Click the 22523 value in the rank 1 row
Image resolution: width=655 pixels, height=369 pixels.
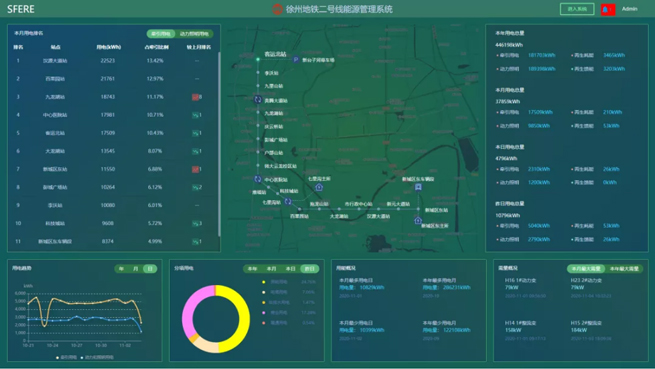(108, 61)
